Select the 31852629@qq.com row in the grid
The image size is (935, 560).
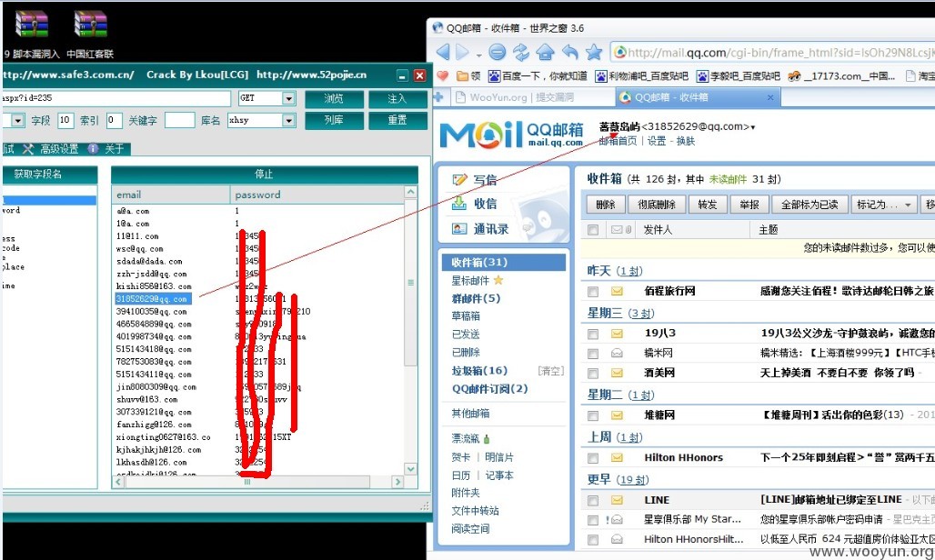pyautogui.click(x=153, y=299)
